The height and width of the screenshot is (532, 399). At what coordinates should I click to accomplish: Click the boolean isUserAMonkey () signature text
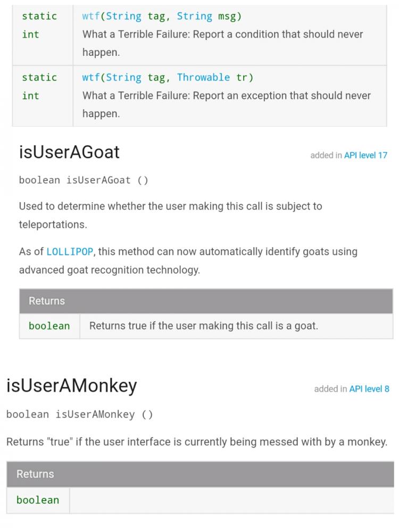point(79,414)
